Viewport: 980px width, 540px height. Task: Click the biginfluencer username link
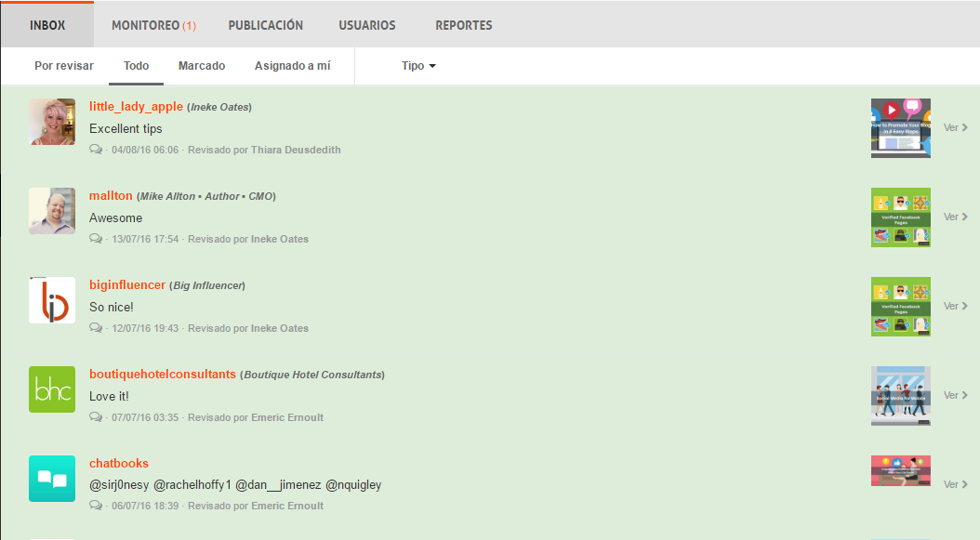[127, 284]
